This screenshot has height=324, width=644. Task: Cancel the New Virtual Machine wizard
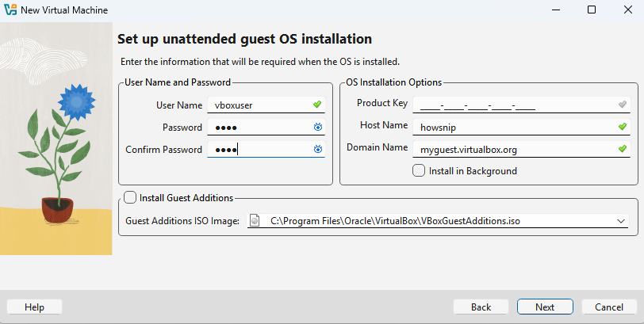point(609,307)
